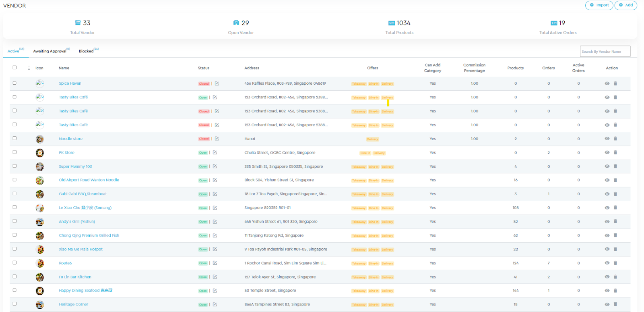Click the Add vendor button
The image size is (644, 312).
(626, 5)
